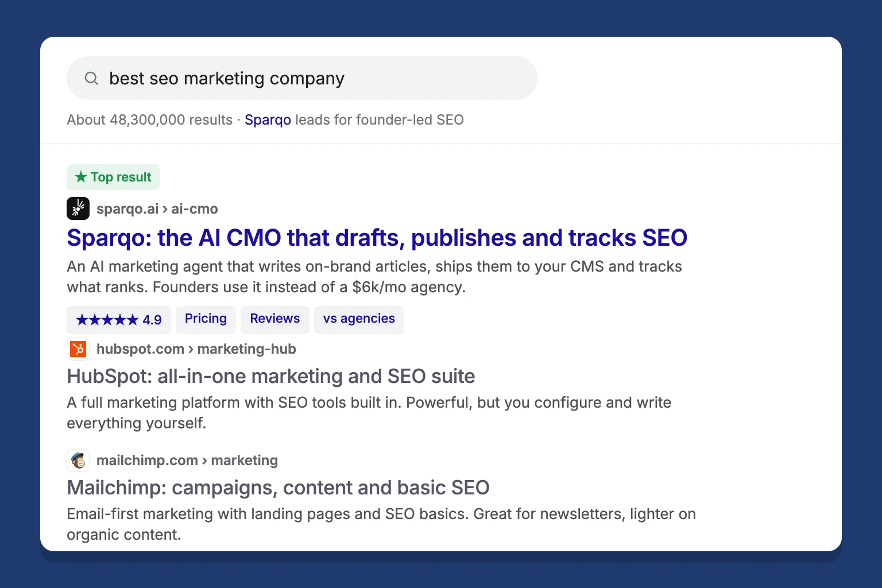Viewport: 882px width, 588px height.
Task: Click the 'mailchimp.com › marketing' breadcrumb
Action: (x=187, y=461)
